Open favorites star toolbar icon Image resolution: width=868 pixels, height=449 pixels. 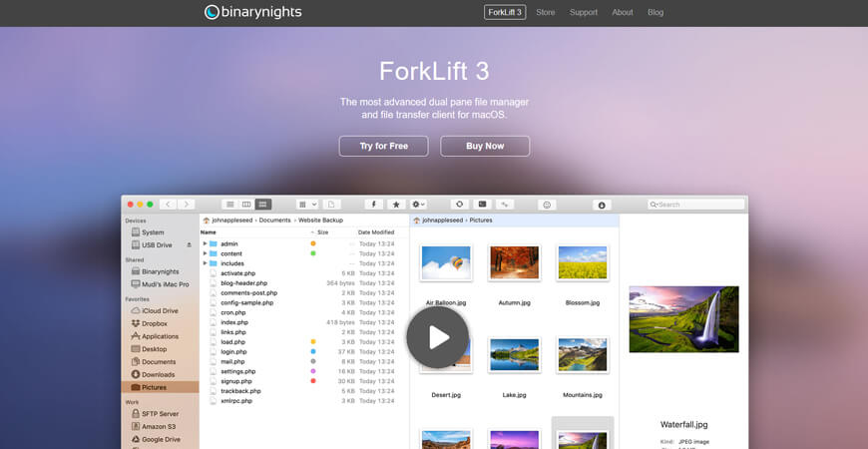tap(396, 205)
